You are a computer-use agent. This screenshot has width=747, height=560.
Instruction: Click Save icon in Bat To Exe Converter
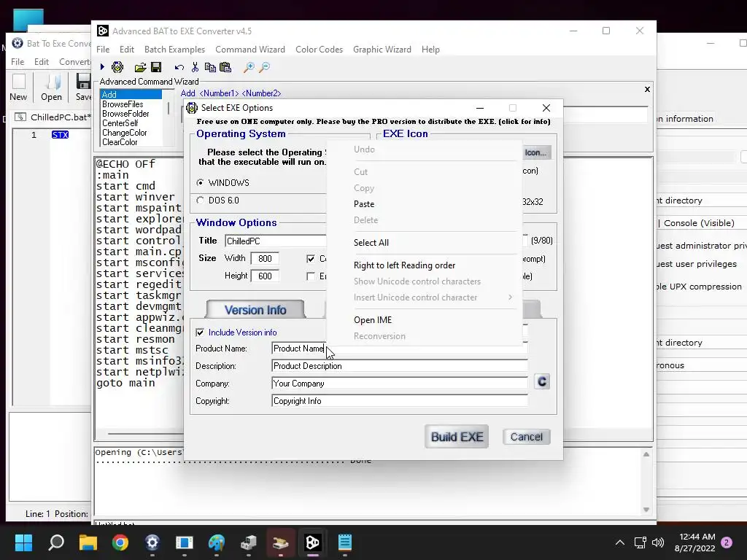pos(83,87)
